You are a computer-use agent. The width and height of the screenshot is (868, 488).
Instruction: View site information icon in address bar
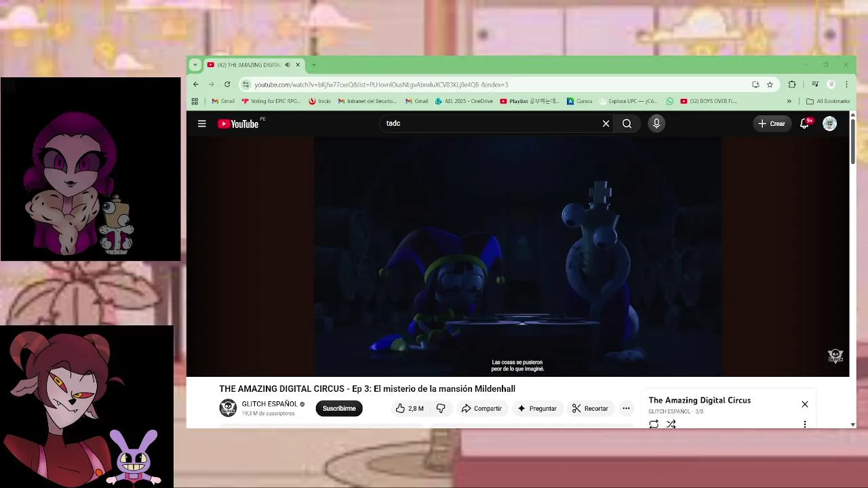[245, 84]
